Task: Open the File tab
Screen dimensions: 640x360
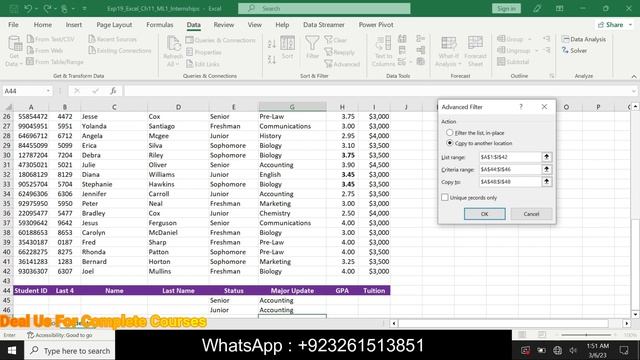Action: [13, 24]
